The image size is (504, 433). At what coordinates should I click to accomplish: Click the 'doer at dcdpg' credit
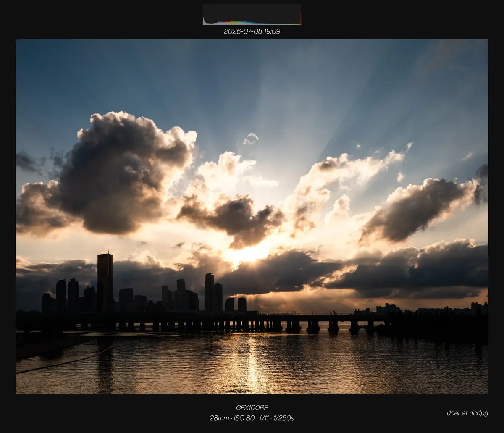[x=467, y=413]
